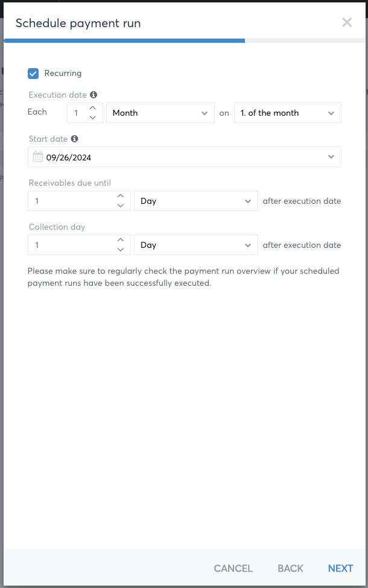368x588 pixels.
Task: Click the BACK button
Action: pyautogui.click(x=290, y=569)
